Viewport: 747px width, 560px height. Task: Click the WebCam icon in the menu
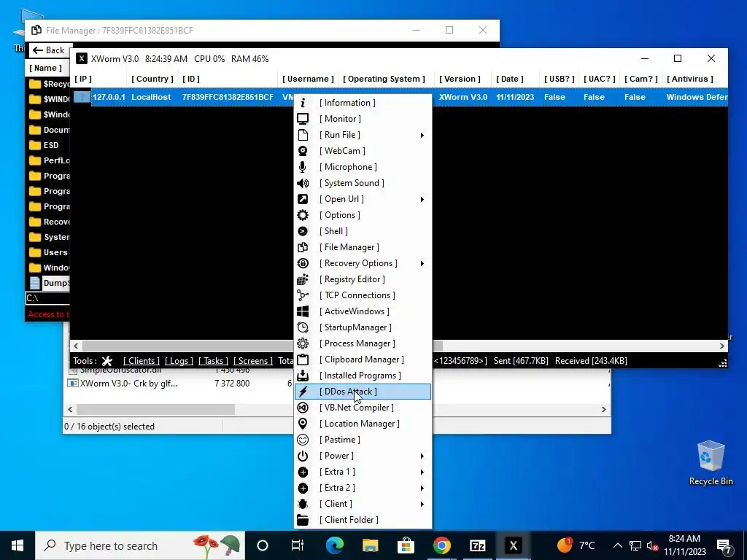[x=303, y=151]
